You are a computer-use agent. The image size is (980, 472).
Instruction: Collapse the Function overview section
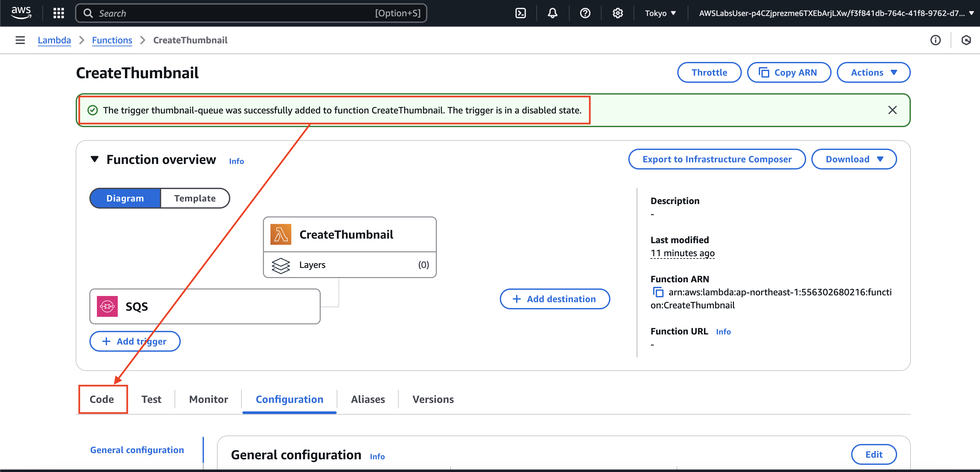pos(95,159)
